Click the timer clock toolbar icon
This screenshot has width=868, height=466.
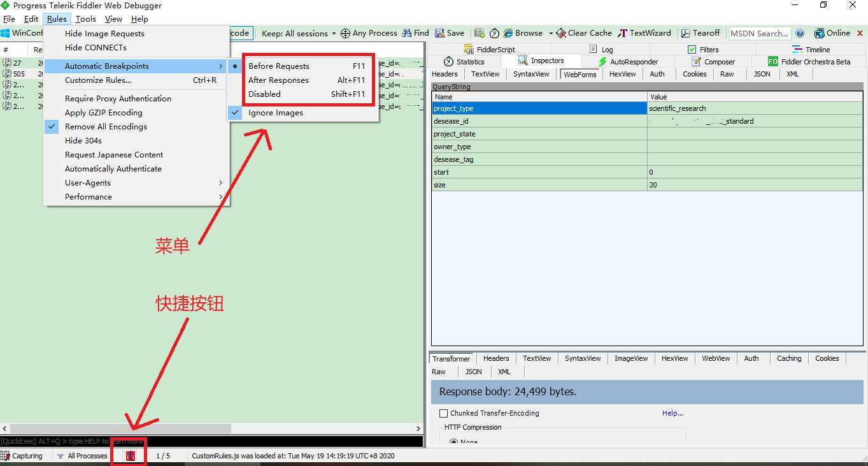point(494,33)
